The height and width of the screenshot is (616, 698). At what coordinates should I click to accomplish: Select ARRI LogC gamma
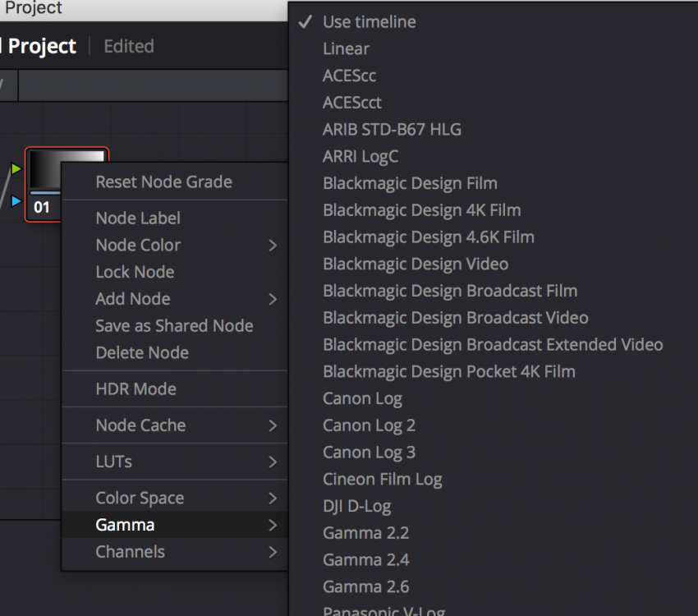click(360, 156)
